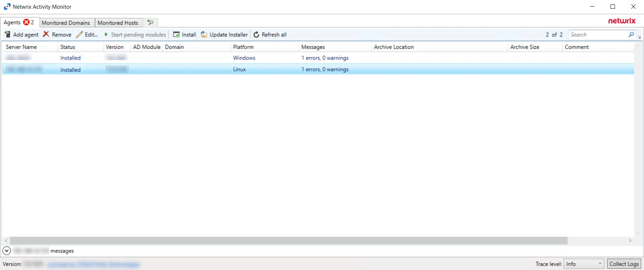644x270 pixels.
Task: Click the vertical scrollbar down arrow
Action: (x=637, y=233)
